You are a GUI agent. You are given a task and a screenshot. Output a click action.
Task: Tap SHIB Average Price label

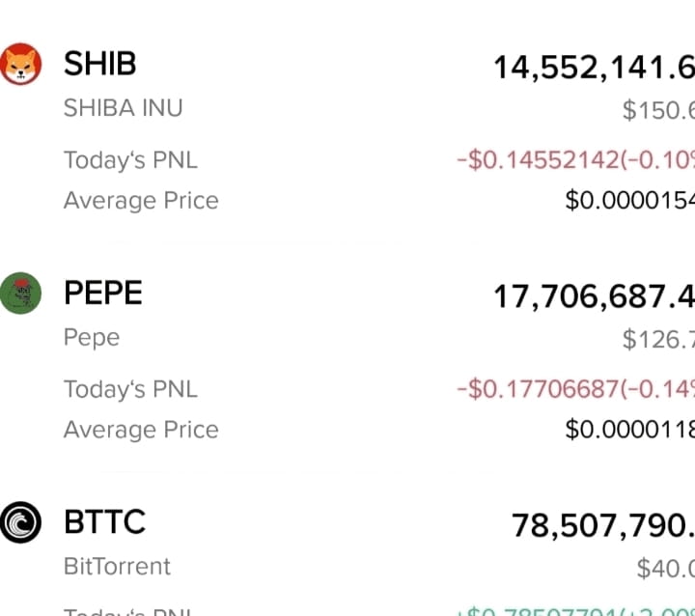point(141,201)
